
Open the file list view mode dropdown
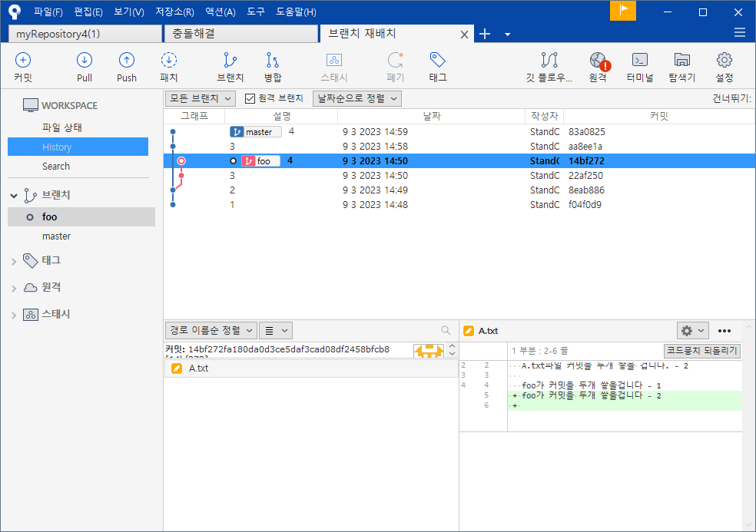click(x=276, y=330)
